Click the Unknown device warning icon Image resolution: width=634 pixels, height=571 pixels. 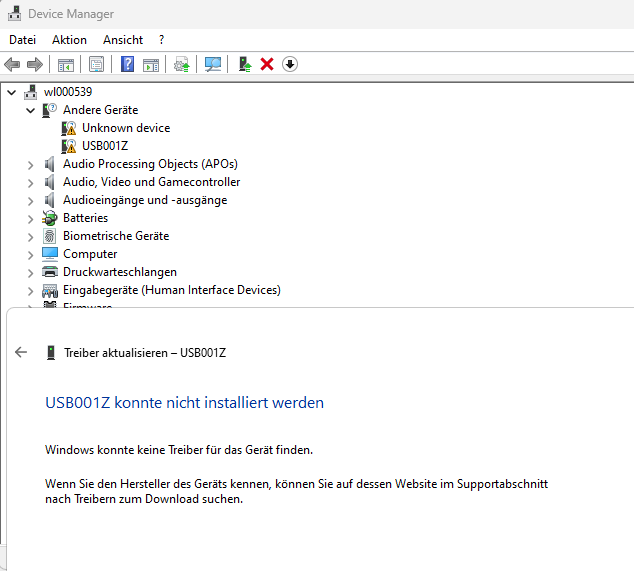coord(69,128)
